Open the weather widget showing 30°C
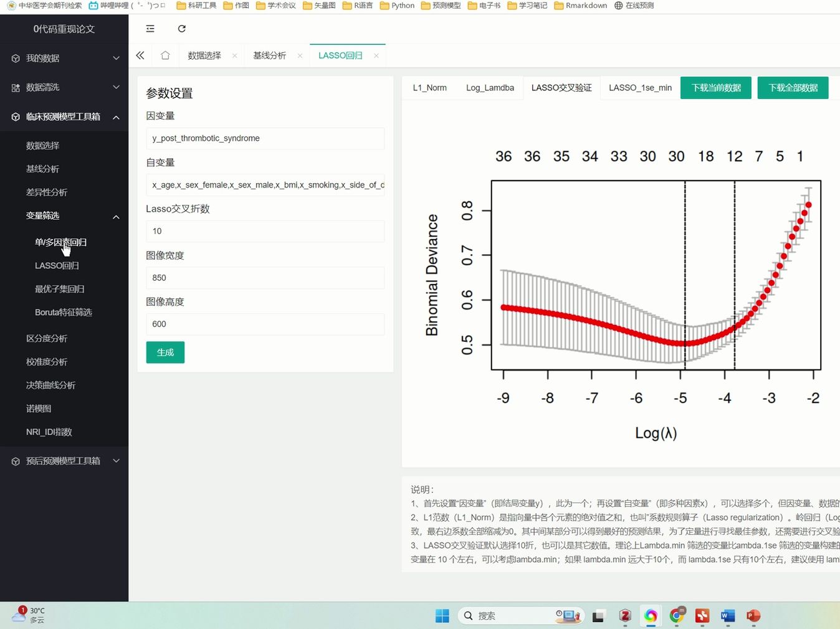Image resolution: width=840 pixels, height=629 pixels. pos(28,615)
